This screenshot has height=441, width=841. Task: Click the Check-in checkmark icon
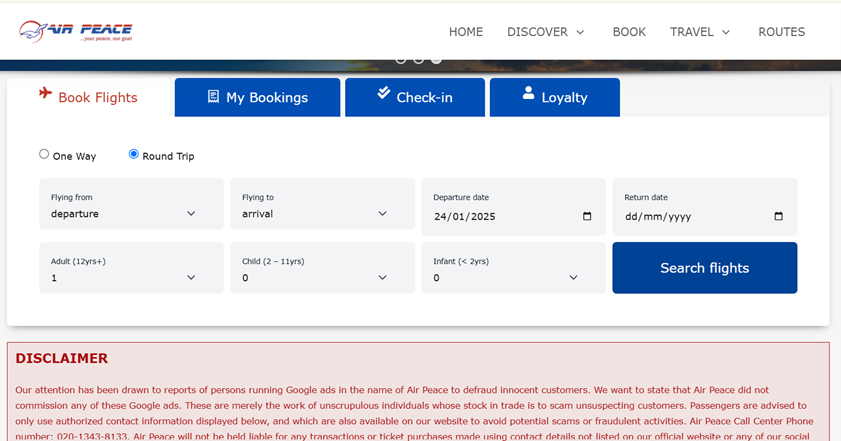click(383, 93)
